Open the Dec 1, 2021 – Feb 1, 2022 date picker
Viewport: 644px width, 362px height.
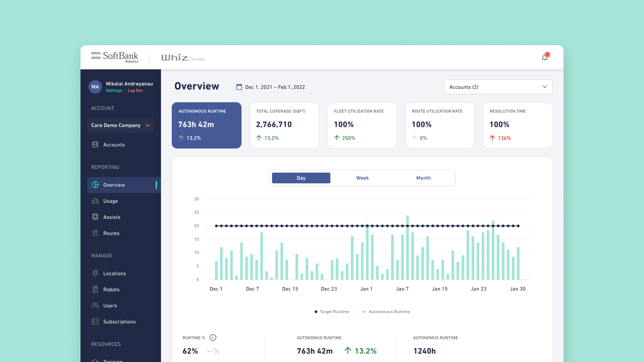(x=275, y=87)
